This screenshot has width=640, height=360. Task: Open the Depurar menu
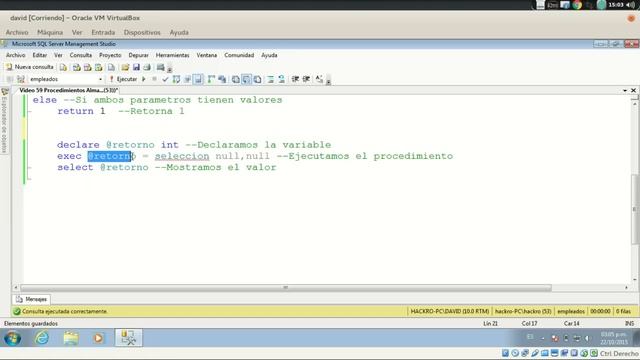click(x=138, y=55)
